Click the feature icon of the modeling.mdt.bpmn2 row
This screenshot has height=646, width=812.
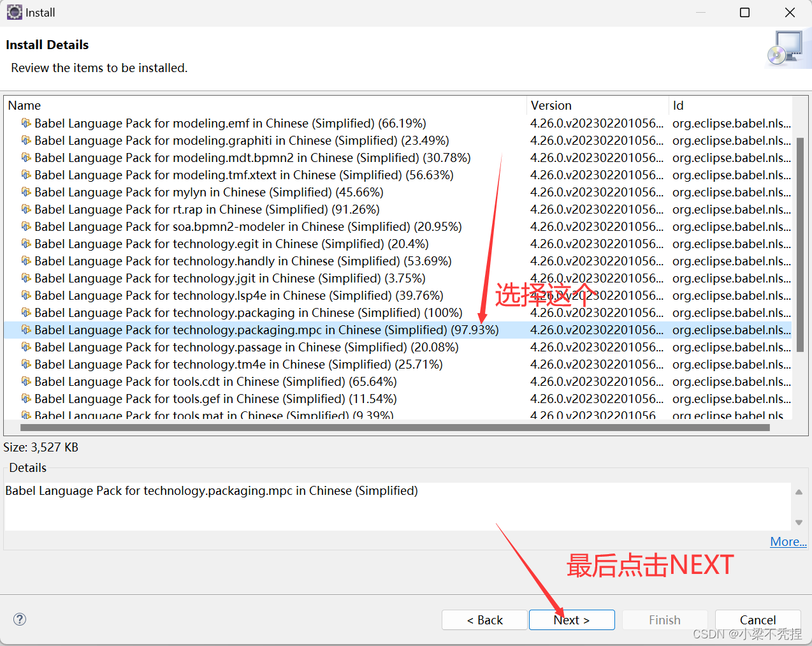26,158
